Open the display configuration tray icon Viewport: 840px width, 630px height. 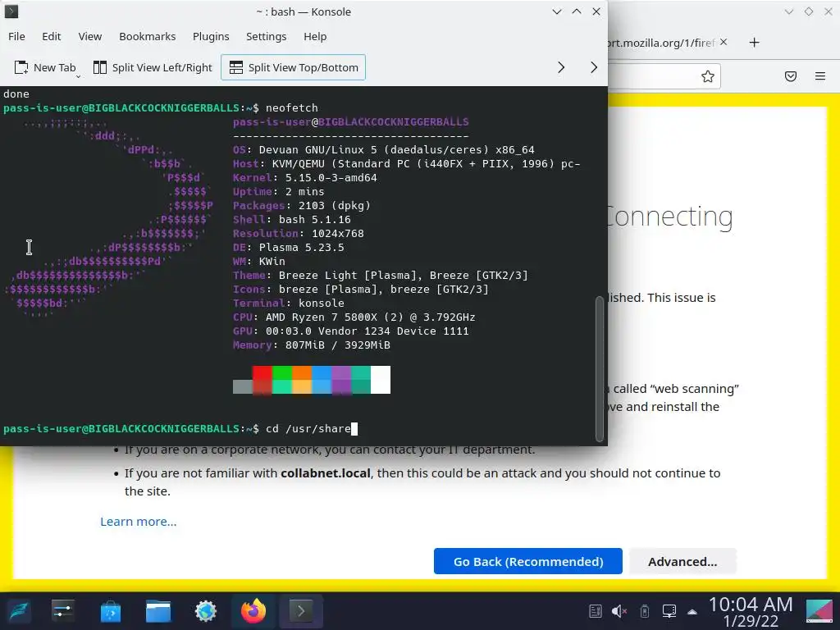tap(669, 610)
